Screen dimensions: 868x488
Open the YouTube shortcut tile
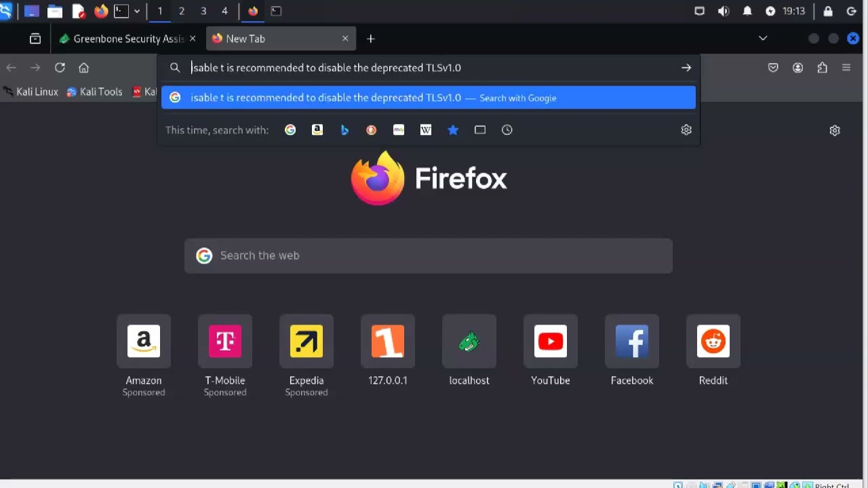click(551, 350)
